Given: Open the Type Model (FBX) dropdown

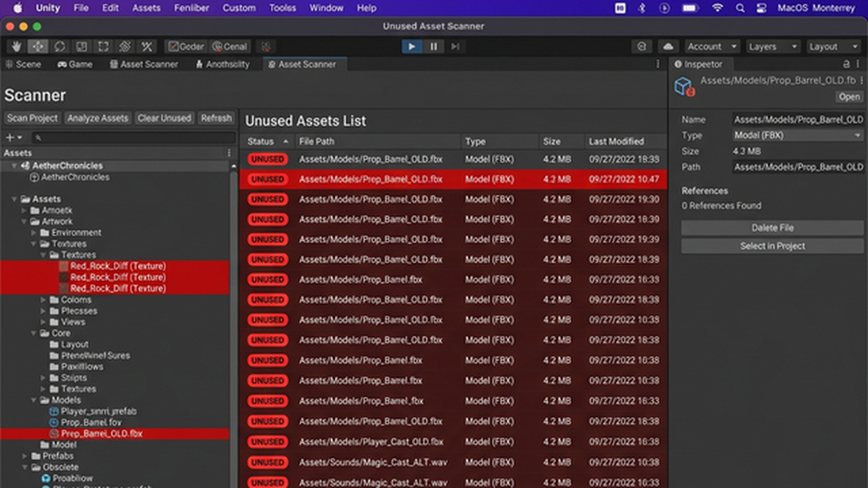Looking at the screenshot, I should point(797,135).
